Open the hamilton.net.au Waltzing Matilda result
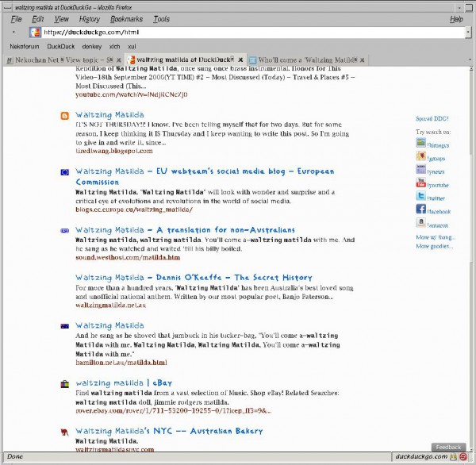Image resolution: width=476 pixels, height=465 pixels. (109, 325)
